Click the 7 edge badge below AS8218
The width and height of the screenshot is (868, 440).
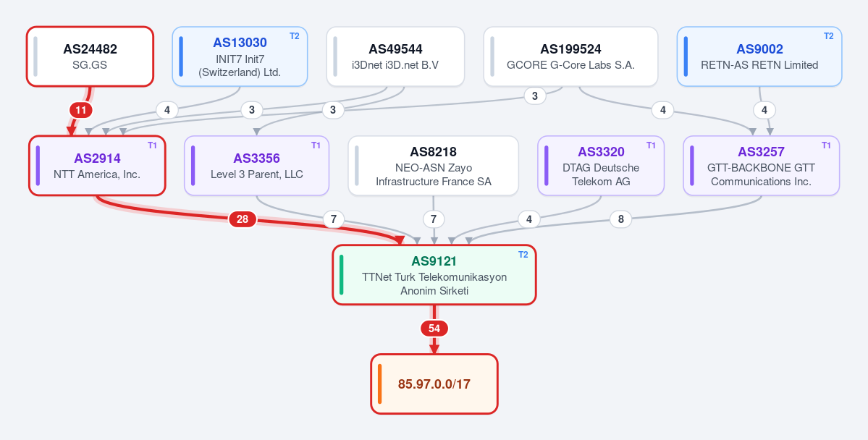[x=434, y=219]
